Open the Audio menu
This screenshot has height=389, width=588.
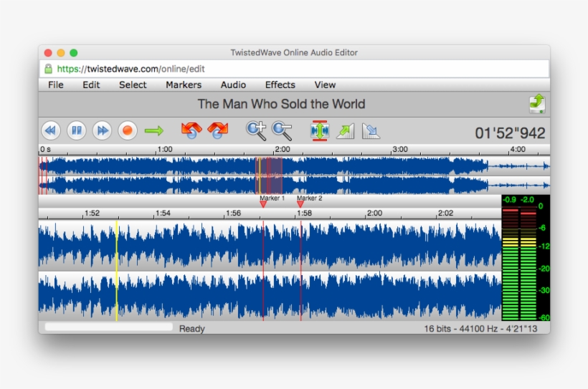click(x=233, y=85)
